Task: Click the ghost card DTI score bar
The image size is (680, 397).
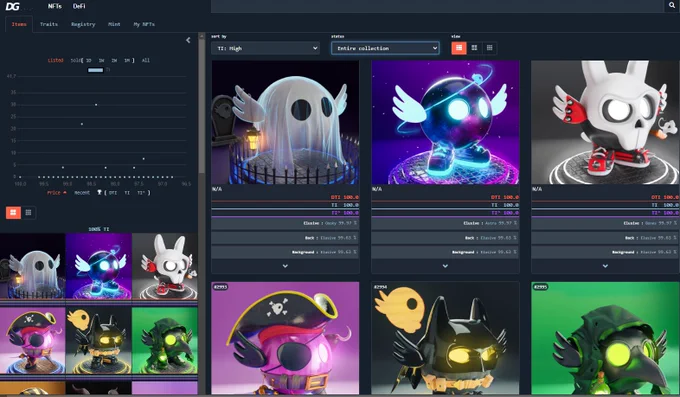Action: pyautogui.click(x=285, y=197)
